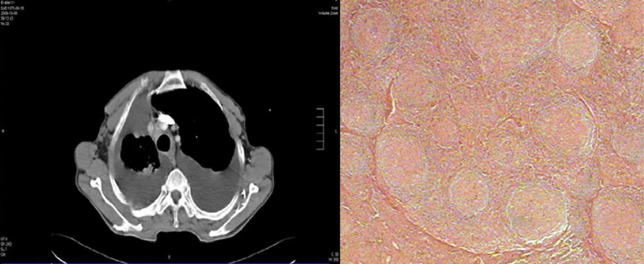The width and height of the screenshot is (644, 264).
Task: Click the histology micrograph on the right
Action: [x=492, y=132]
